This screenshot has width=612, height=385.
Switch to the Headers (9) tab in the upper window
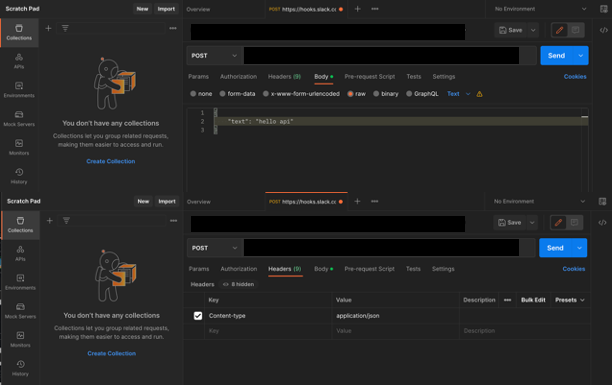284,77
